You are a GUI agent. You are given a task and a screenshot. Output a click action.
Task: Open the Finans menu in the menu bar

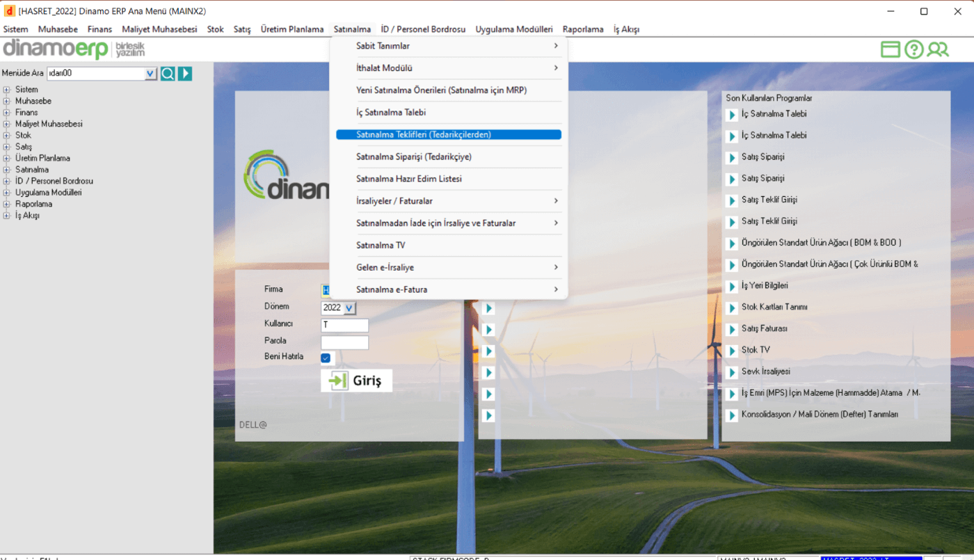99,29
